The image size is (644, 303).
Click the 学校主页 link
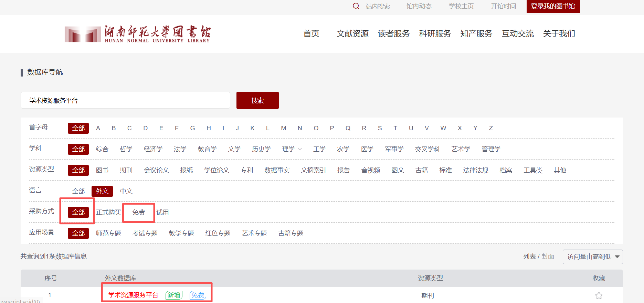pyautogui.click(x=461, y=6)
